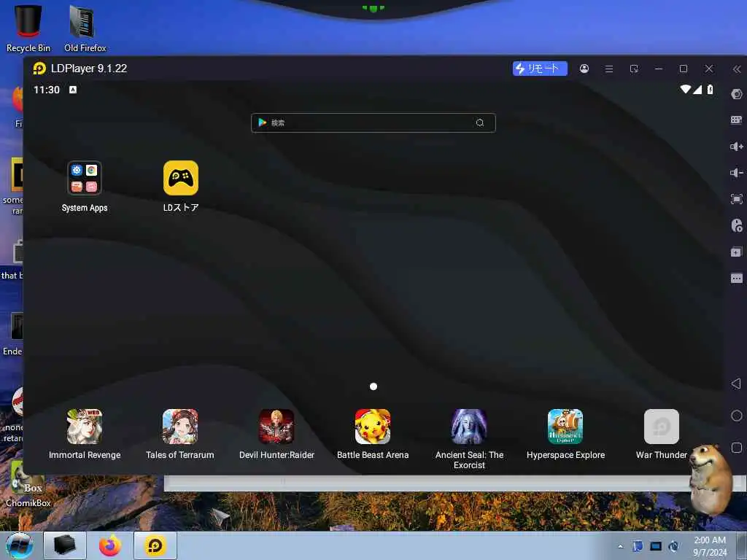The width and height of the screenshot is (747, 560).
Task: Click the search magnifier icon
Action: coord(480,122)
